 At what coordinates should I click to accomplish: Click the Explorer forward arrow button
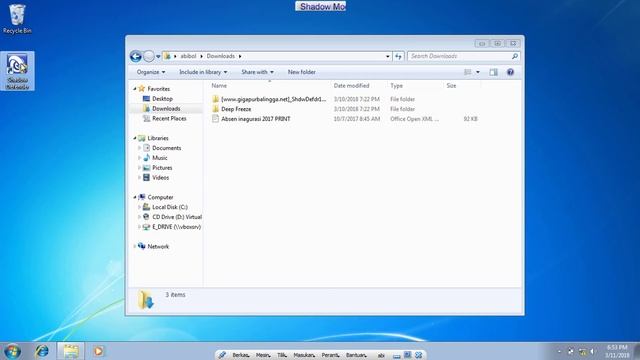[149, 56]
